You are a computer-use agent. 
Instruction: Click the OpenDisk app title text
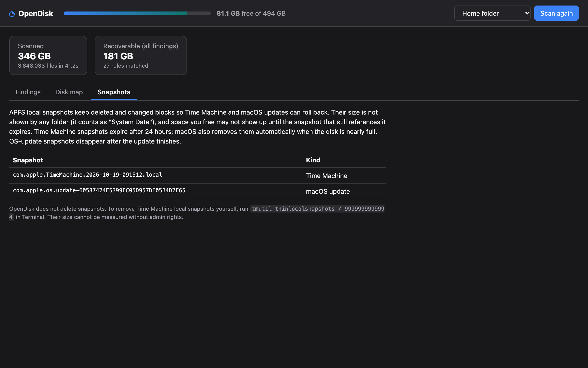(x=36, y=13)
